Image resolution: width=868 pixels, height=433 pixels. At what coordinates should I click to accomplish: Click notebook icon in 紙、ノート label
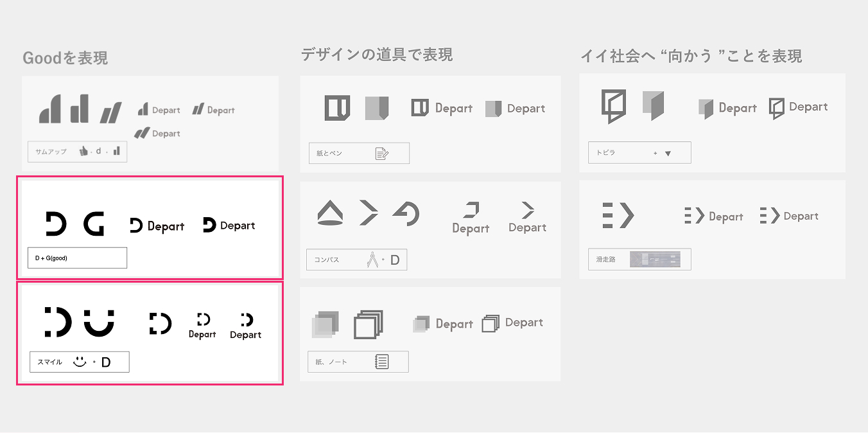click(x=381, y=362)
